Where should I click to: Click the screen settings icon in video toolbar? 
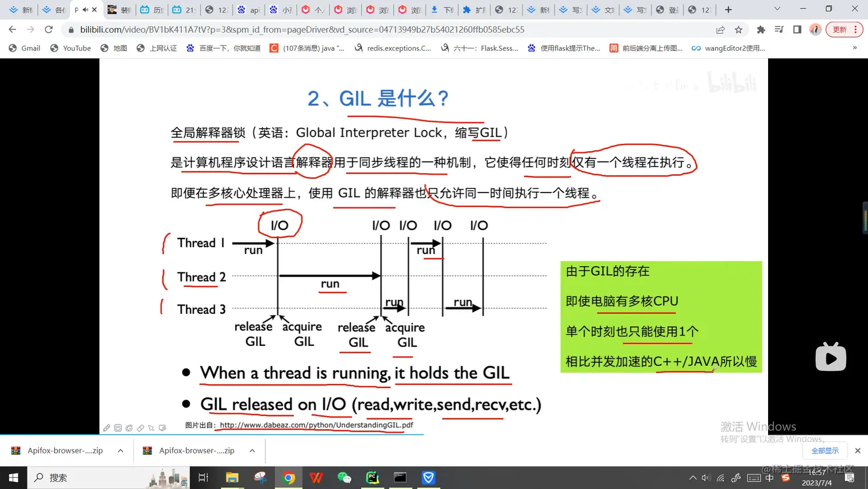[163, 428]
